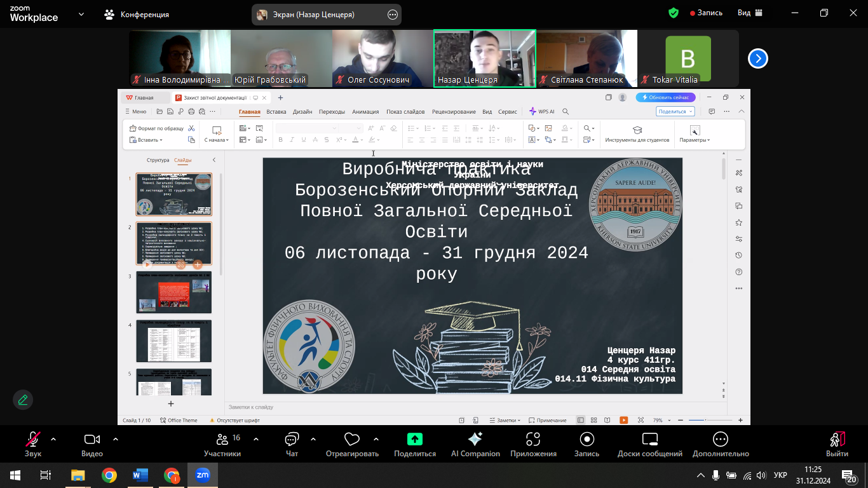This screenshot has width=868, height=488.
Task: Open the shared screen options ellipsis menu
Action: coord(392,15)
